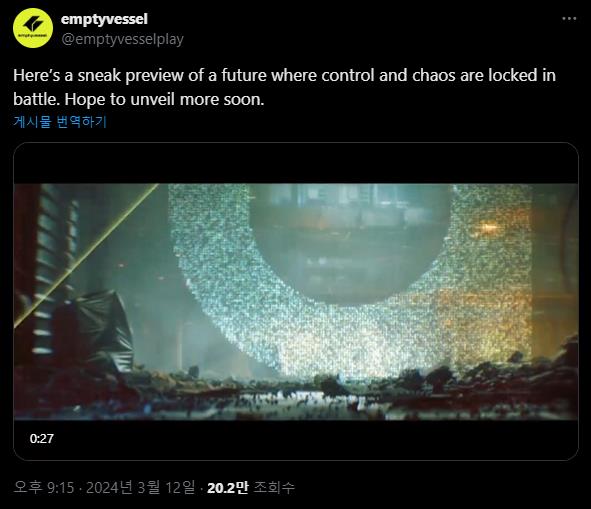View the 20.2만 조회수 view count
The image size is (591, 509).
251,488
